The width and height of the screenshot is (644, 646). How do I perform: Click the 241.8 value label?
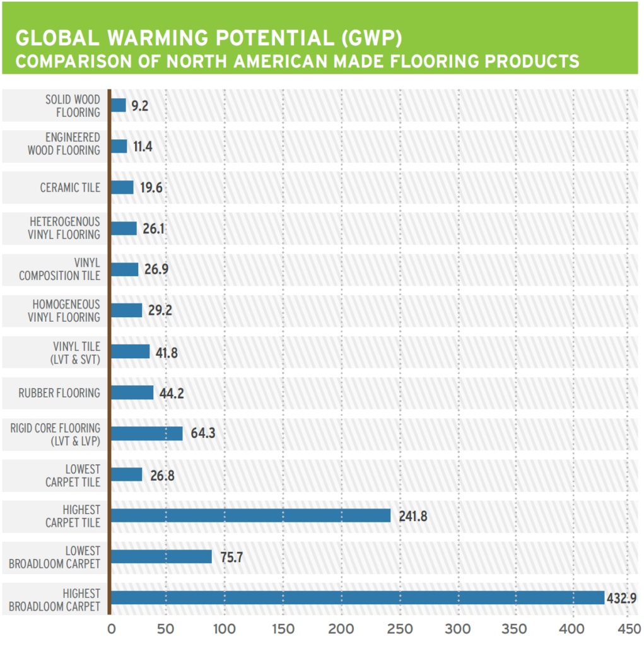413,516
